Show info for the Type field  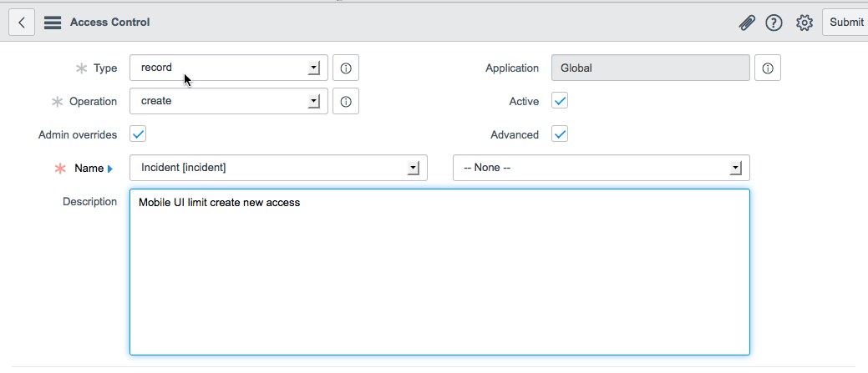coord(346,68)
